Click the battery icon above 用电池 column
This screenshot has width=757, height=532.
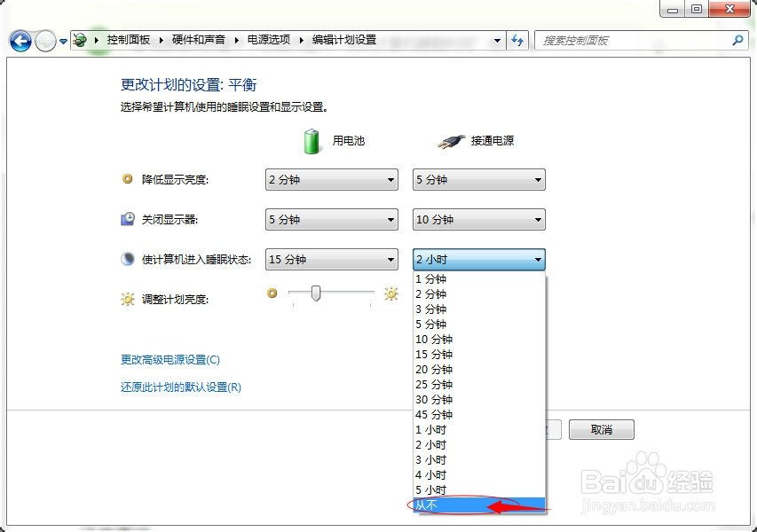pyautogui.click(x=311, y=140)
